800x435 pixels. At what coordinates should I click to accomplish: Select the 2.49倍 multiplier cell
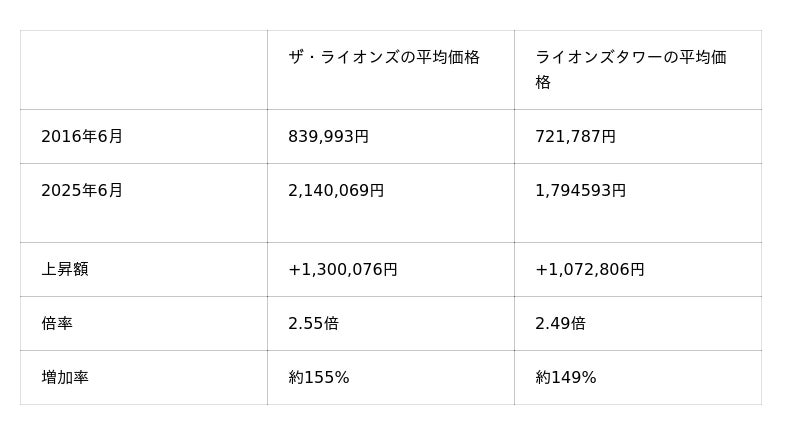(561, 324)
